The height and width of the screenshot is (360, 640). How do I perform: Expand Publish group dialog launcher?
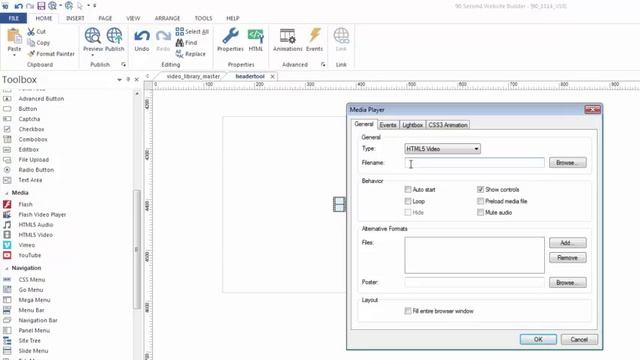pos(123,64)
